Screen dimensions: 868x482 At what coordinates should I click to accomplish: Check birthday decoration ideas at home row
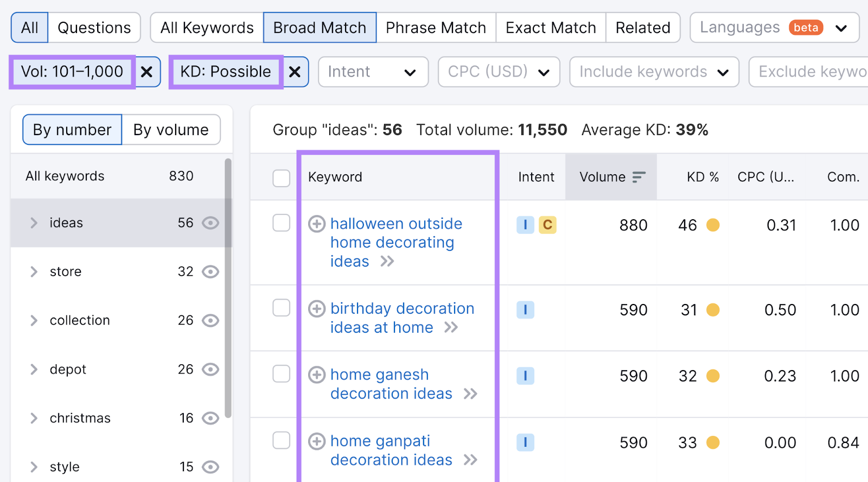coord(282,308)
